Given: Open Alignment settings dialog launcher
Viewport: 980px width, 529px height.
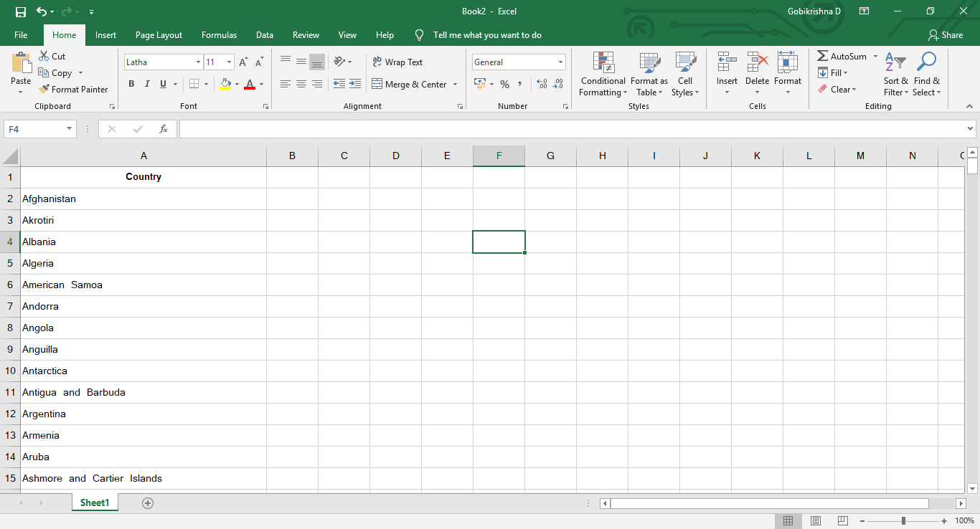Looking at the screenshot, I should coord(460,106).
